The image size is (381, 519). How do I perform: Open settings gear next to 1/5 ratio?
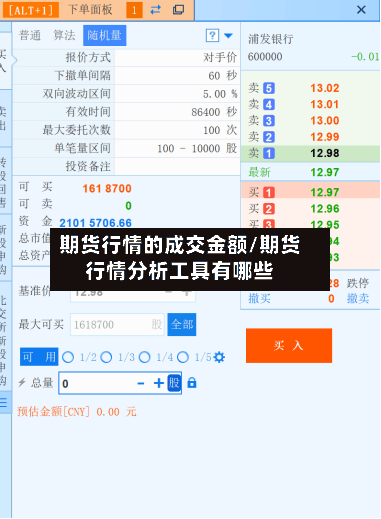pyautogui.click(x=219, y=357)
